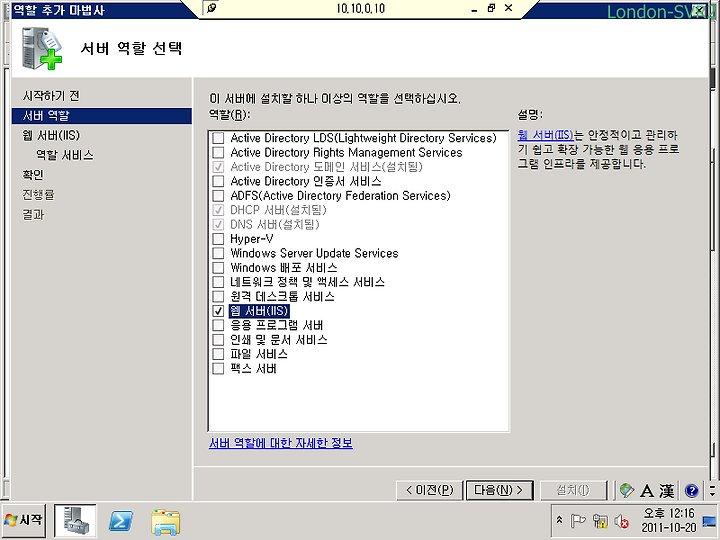This screenshot has width=720, height=540.
Task: Click the Server Manager taskbar icon
Action: pyautogui.click(x=75, y=520)
